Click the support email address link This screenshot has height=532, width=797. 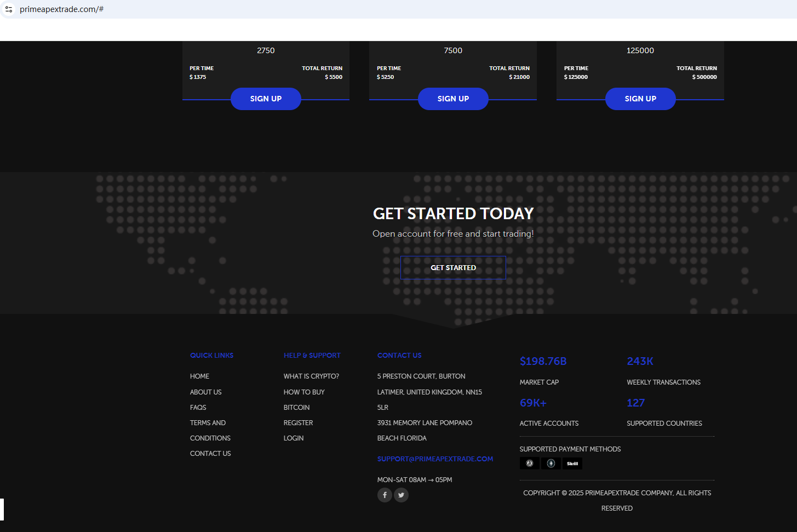[435, 459]
